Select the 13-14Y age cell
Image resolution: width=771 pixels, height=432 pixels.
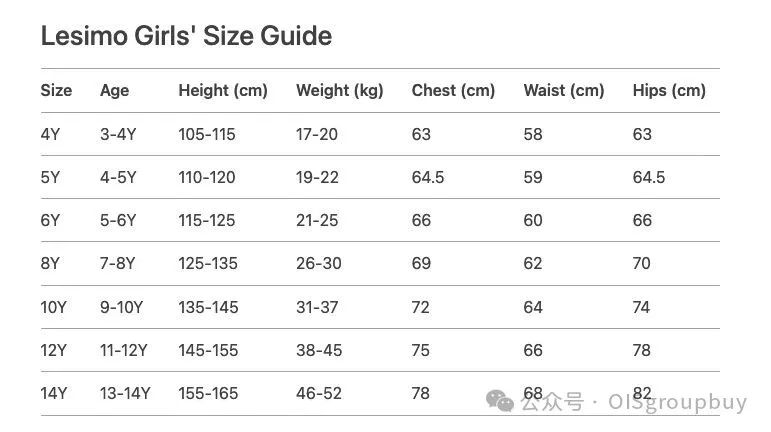pyautogui.click(x=125, y=394)
